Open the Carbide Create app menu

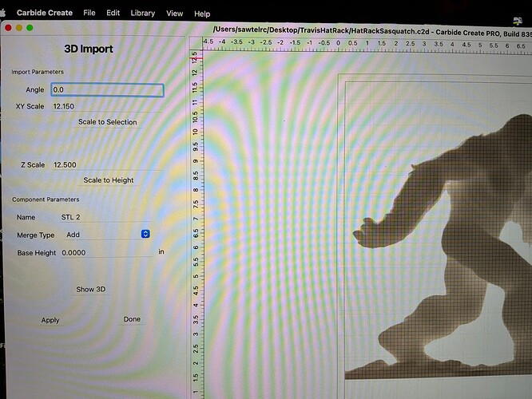pos(45,13)
